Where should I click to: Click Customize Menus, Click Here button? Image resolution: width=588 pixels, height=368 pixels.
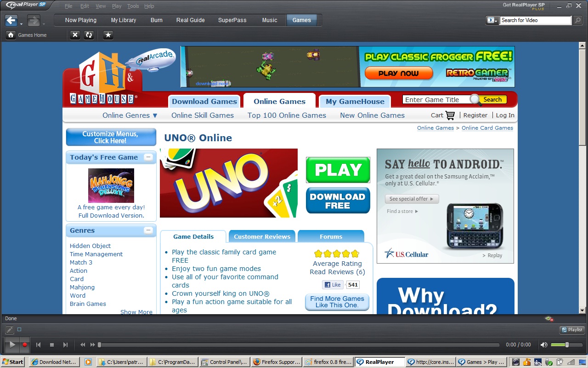(x=110, y=137)
